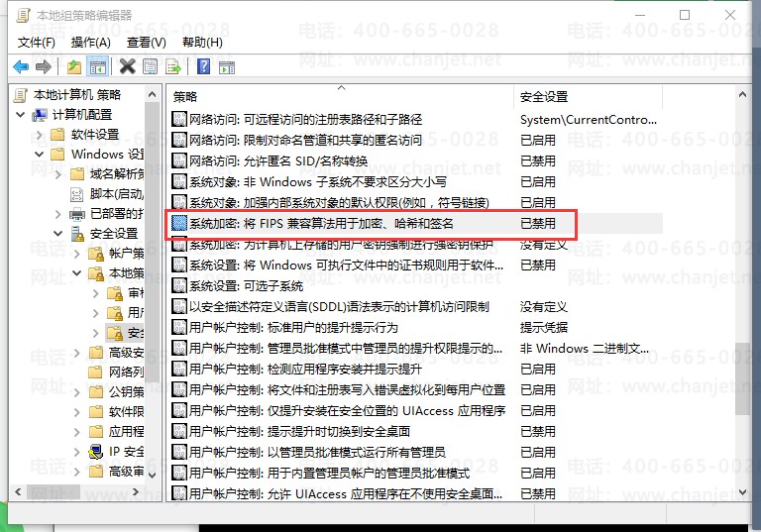Screen dimensions: 761x532
Task: Click the Export list toolbar icon
Action: tap(173, 67)
